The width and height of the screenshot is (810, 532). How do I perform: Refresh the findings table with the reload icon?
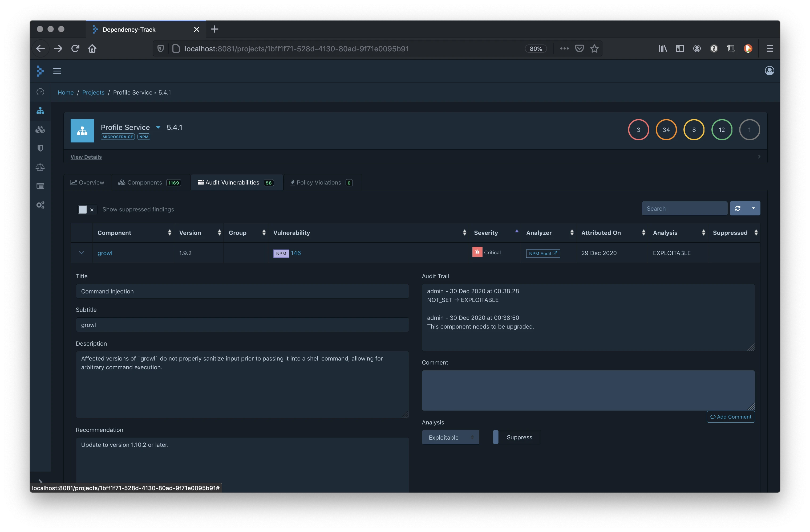(x=738, y=208)
